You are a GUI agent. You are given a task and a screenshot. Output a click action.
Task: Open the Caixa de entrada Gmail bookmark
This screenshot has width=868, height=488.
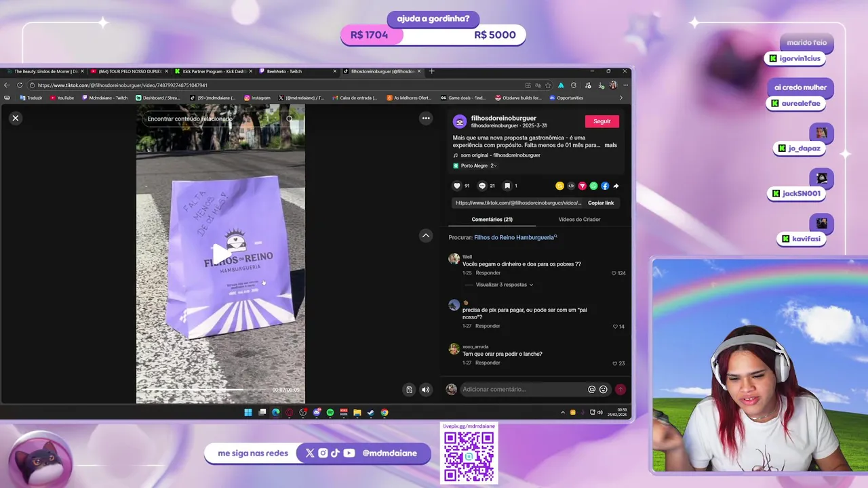coord(355,98)
